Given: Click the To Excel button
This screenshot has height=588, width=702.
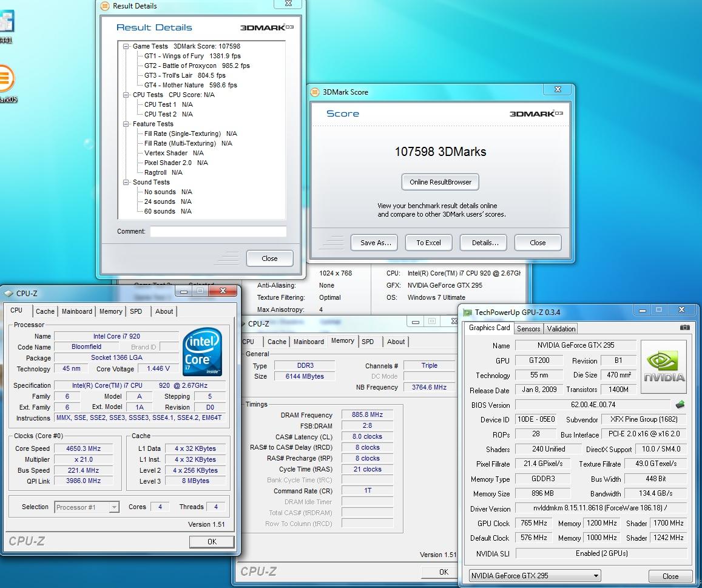Looking at the screenshot, I should pyautogui.click(x=428, y=243).
